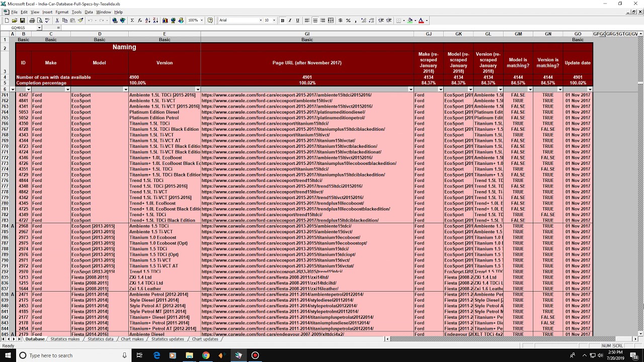Viewport: 644px width, 362px height.
Task: Save the workbook with the floppy icon
Action: click(22, 20)
